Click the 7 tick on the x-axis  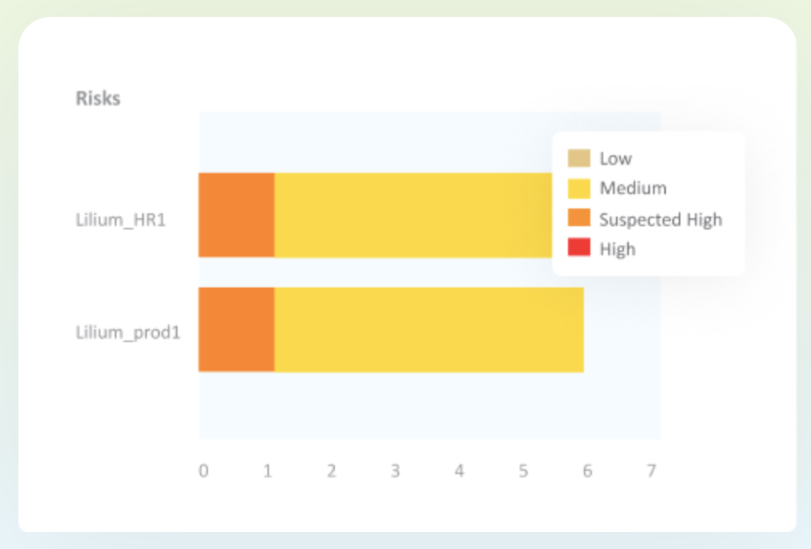(x=651, y=471)
